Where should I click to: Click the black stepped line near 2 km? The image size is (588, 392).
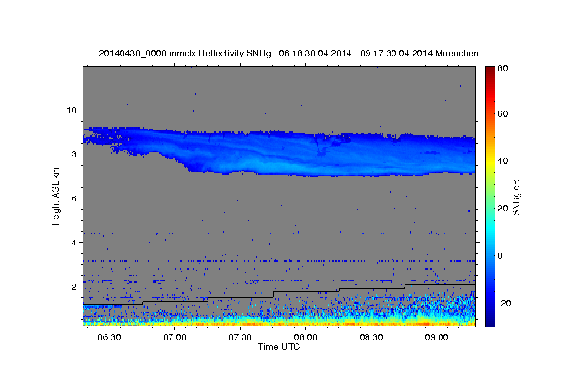(279, 294)
